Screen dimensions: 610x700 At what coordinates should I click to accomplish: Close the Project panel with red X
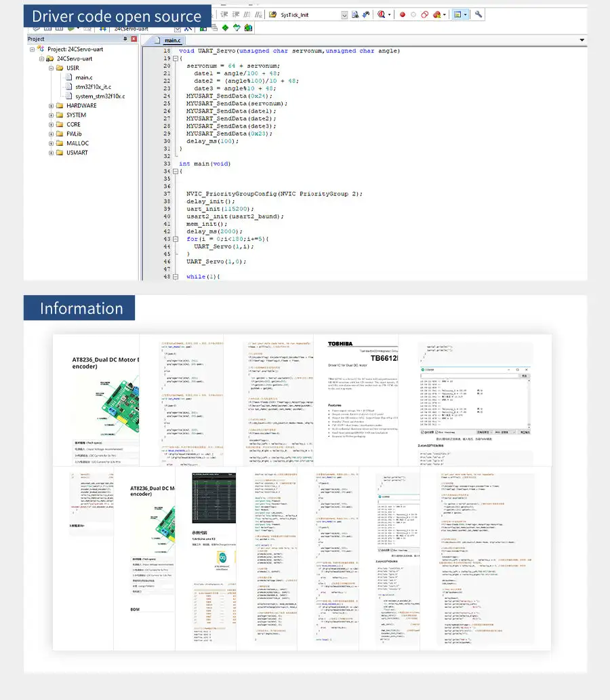point(134,39)
